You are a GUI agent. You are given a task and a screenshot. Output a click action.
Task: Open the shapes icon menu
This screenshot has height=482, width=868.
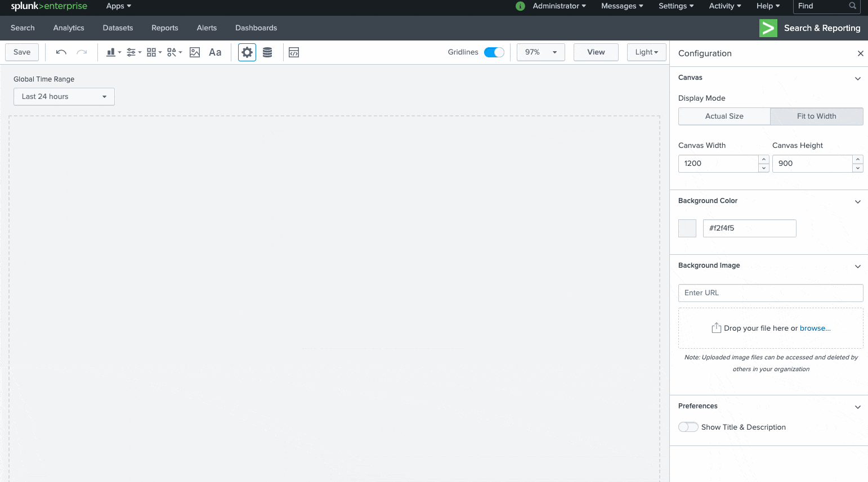[175, 52]
